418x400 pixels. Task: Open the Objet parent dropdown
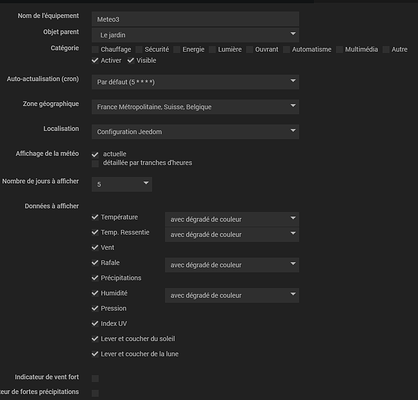click(195, 35)
